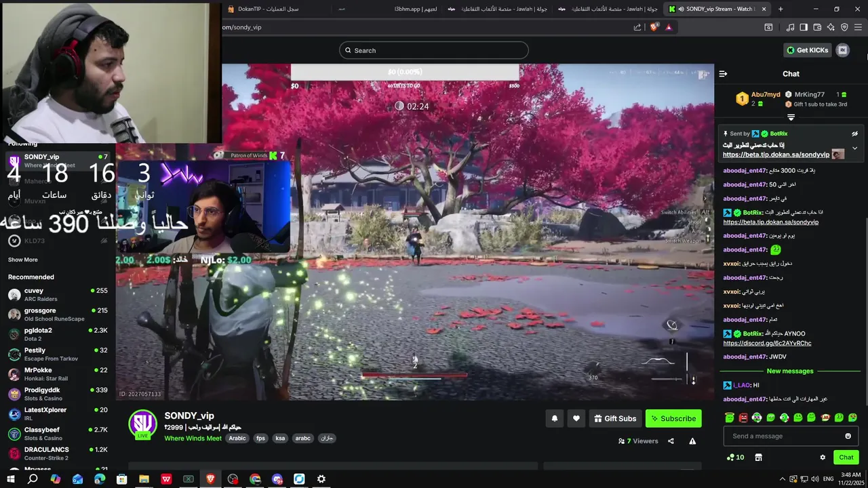Screen dimensions: 868x488
Task: Click the Brave VPN shield icon
Action: (x=844, y=27)
